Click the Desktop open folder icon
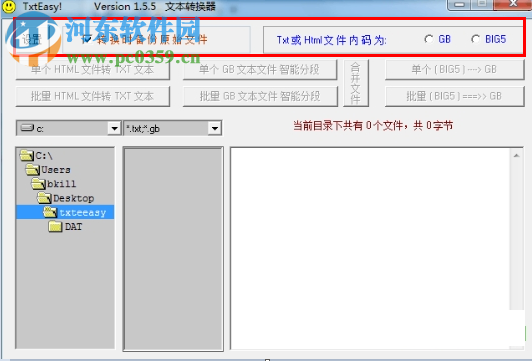532x361 pixels. 44,198
